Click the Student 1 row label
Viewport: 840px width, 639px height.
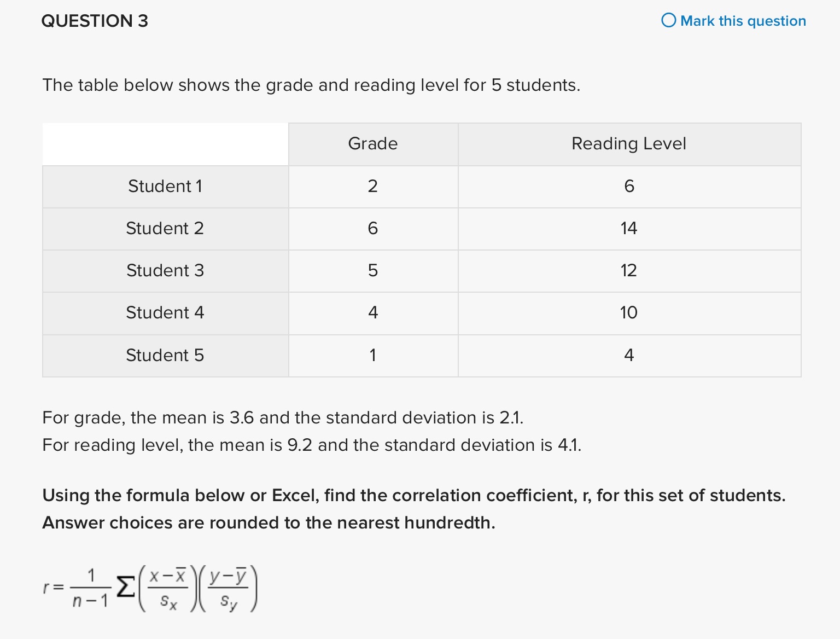[165, 186]
